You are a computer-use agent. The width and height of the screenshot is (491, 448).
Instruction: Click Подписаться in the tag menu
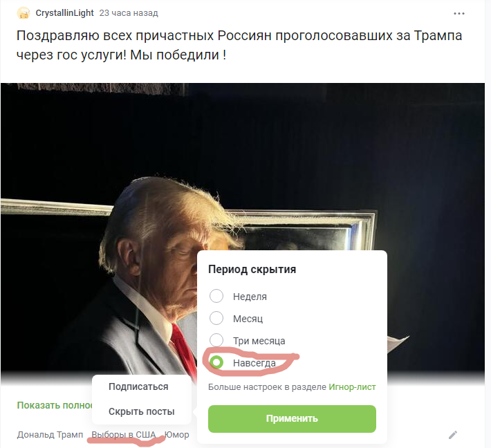point(138,386)
